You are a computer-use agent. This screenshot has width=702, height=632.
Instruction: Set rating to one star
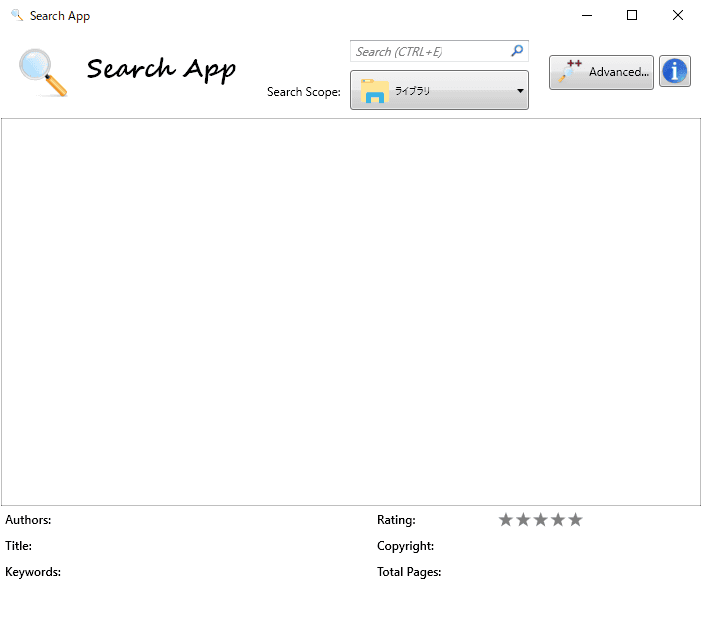click(x=506, y=520)
